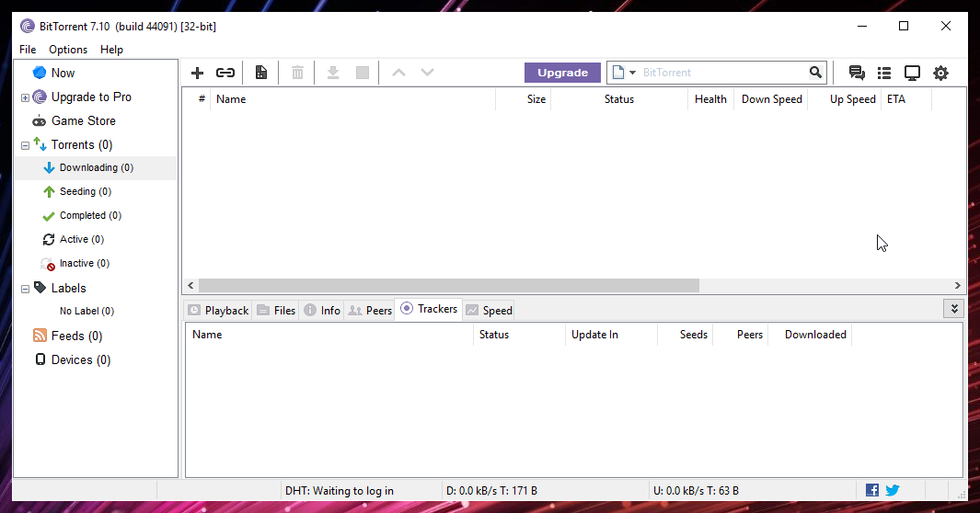Click the Facebook icon in status bar
This screenshot has height=513, width=980.
click(x=872, y=491)
